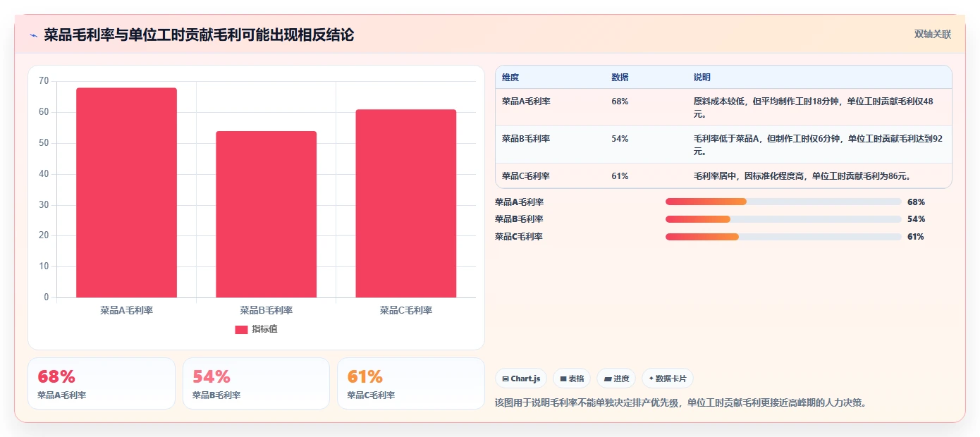Viewport: 980px width, 437px height.
Task: Click the y-axis value 0
Action: (x=47, y=297)
